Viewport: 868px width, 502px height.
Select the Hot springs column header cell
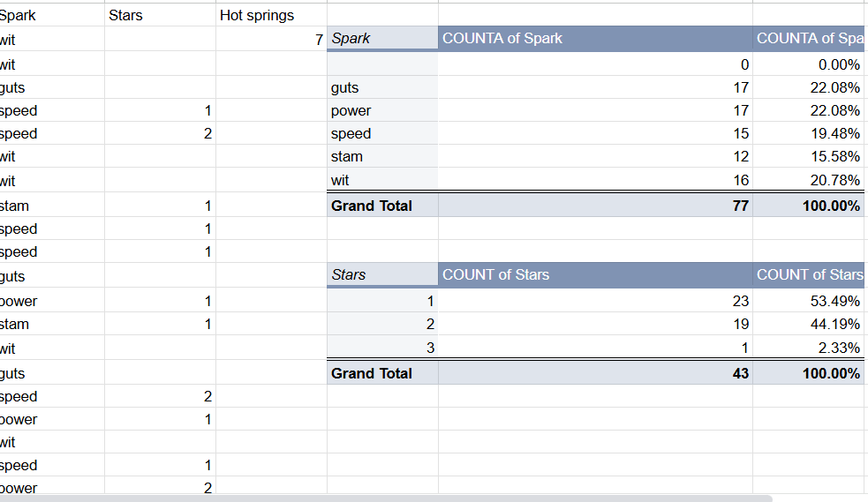click(271, 15)
